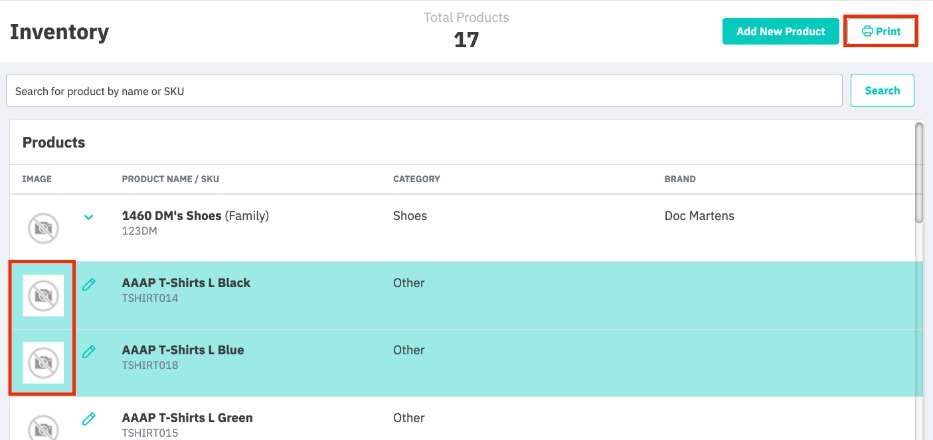Select the AAAP T-Shirts L Black product name
Screen dimensions: 933x440
pos(186,283)
